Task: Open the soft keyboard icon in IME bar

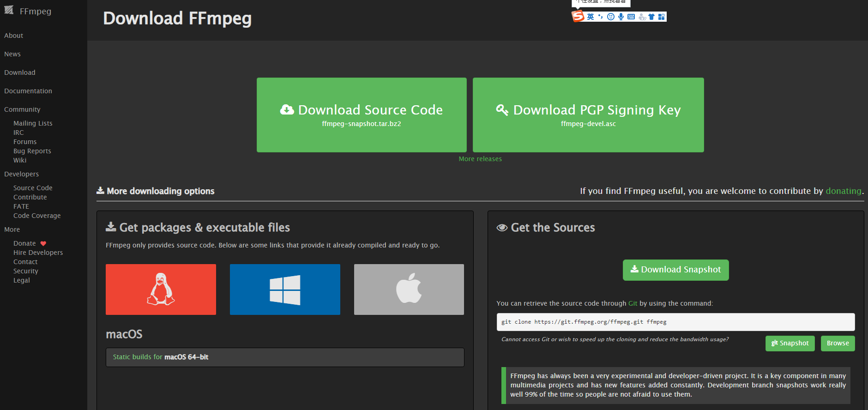Action: 631,17
